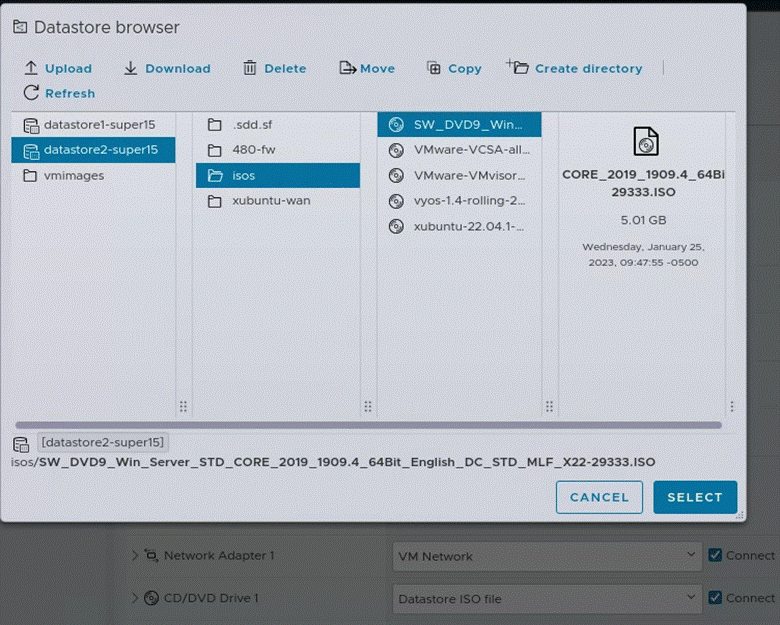Click the [datastore2-super15] path field
Image resolution: width=780 pixels, height=625 pixels.
[103, 442]
